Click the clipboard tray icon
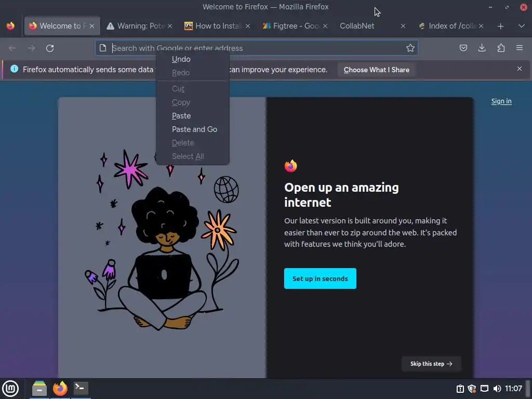This screenshot has width=532, height=399. click(x=460, y=389)
